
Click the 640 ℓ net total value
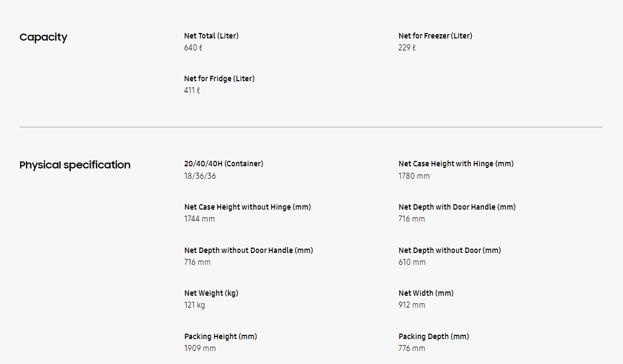tap(193, 48)
